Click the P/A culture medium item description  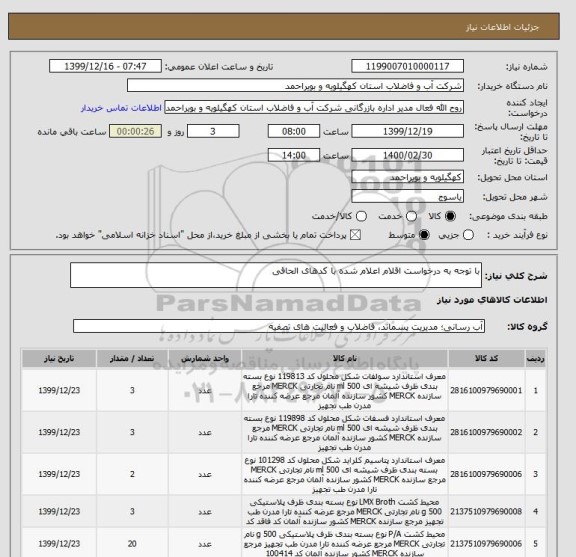(345, 543)
